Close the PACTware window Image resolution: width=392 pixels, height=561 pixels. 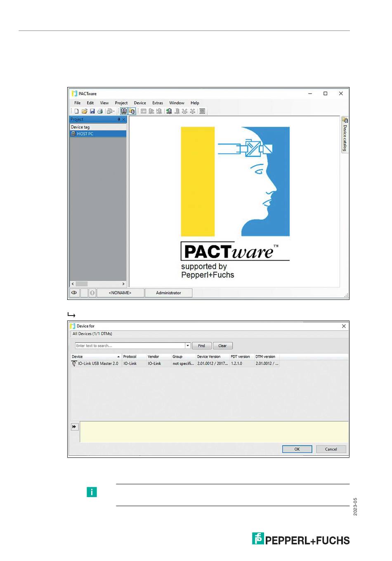click(x=341, y=94)
